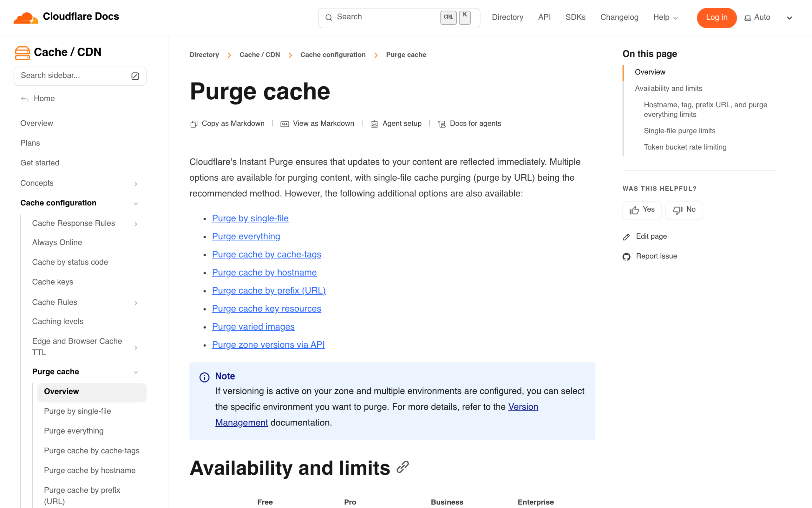812x508 pixels.
Task: Open Purge zone versions via API link
Action: 268,345
